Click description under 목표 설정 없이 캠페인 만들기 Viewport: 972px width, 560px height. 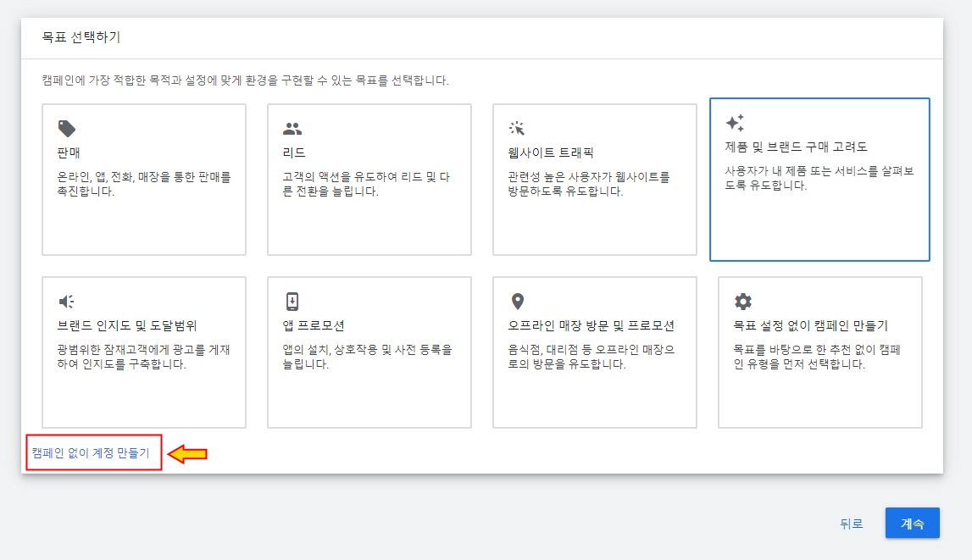(x=816, y=357)
